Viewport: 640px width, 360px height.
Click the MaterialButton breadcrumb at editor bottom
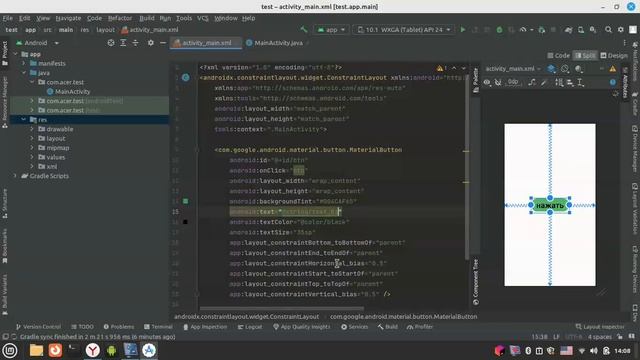[403, 317]
